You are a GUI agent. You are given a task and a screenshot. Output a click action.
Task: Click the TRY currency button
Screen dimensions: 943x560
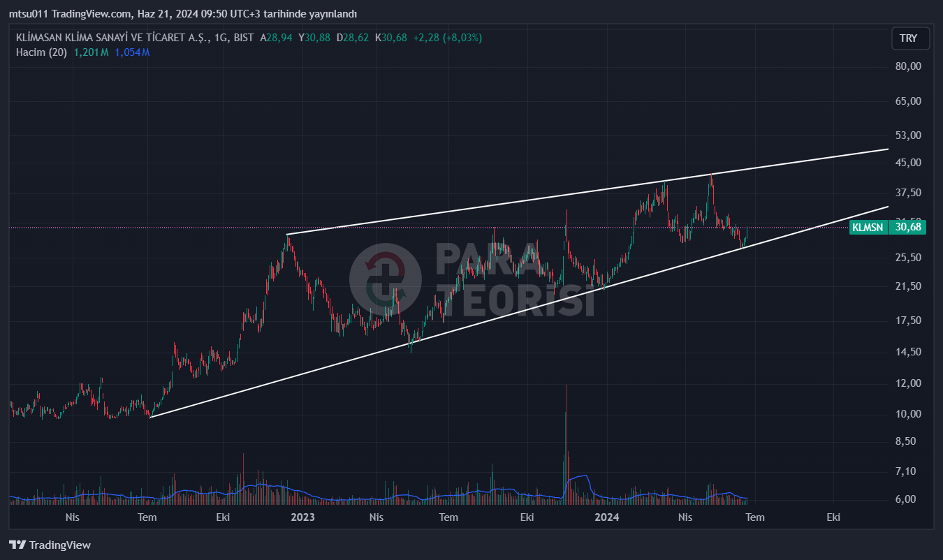[x=910, y=38]
